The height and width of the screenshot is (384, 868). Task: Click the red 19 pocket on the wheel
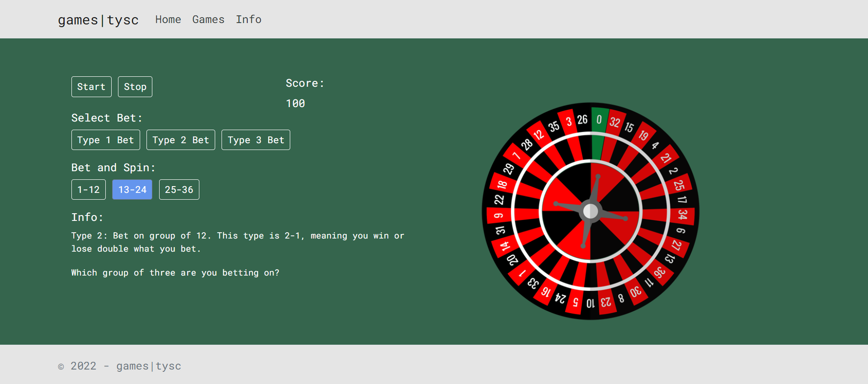(x=643, y=135)
